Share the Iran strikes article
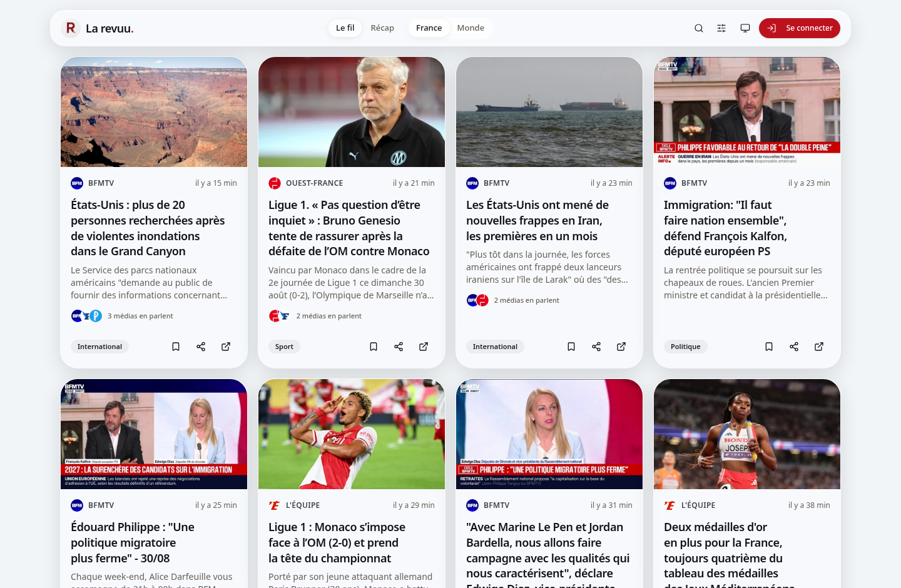 coord(596,347)
